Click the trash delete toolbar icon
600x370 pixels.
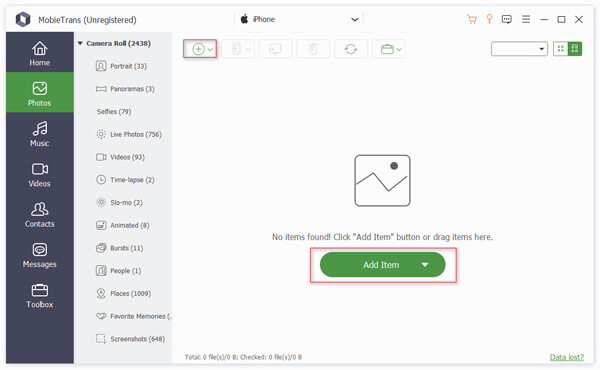point(313,49)
